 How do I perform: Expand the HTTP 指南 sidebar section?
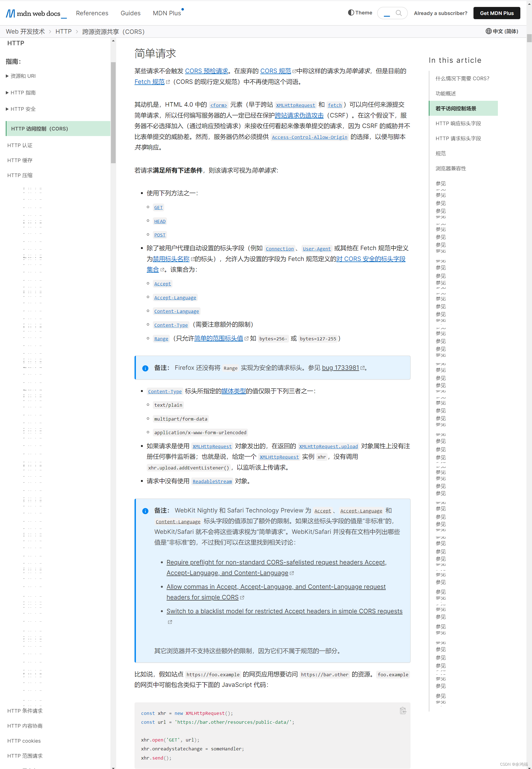21,93
